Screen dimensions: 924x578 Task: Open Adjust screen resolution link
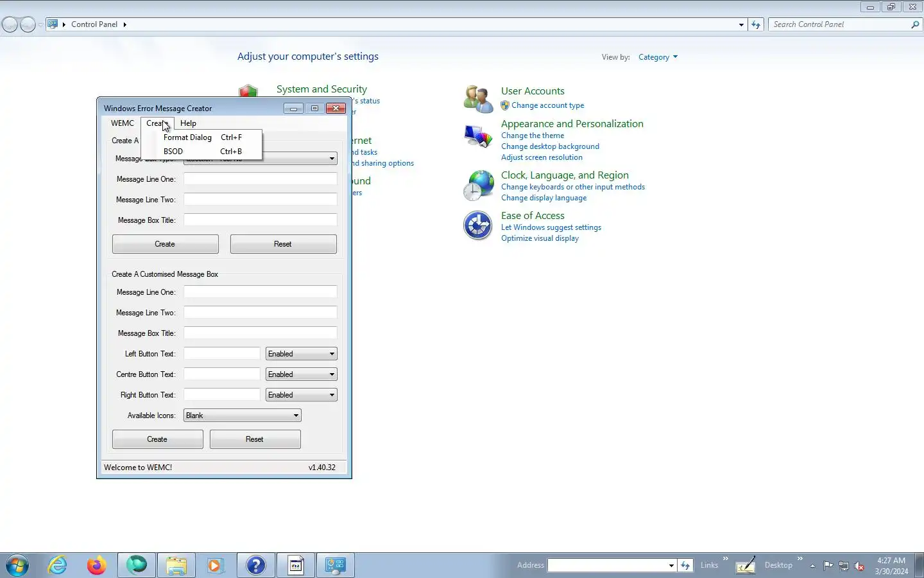[x=542, y=157]
